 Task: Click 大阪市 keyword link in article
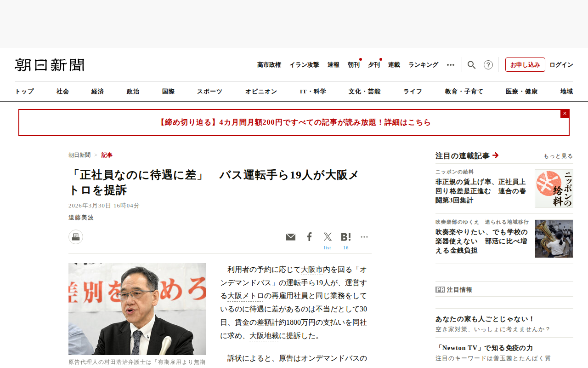pyautogui.click(x=312, y=270)
